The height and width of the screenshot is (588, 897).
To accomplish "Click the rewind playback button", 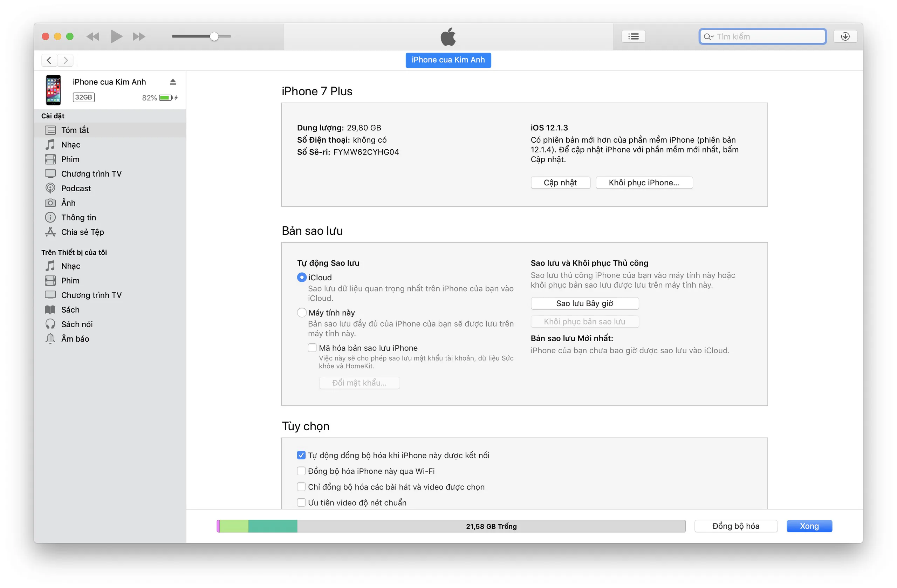I will 93,36.
